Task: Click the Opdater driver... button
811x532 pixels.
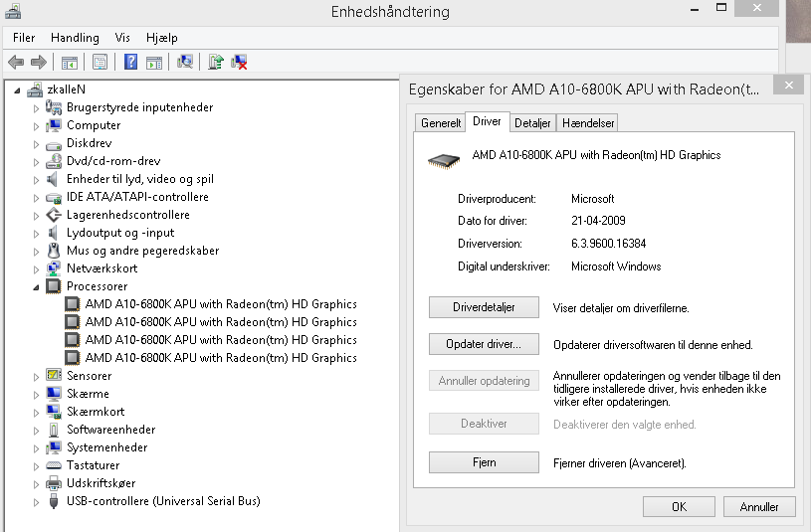Action: tap(484, 344)
